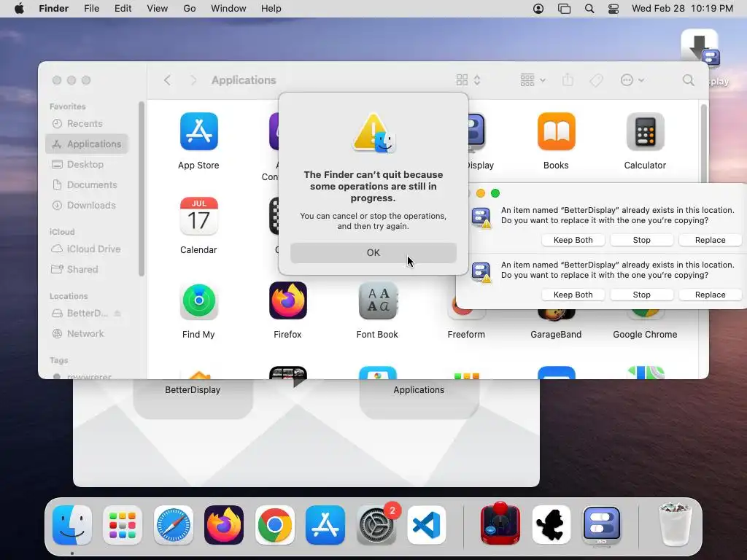Image resolution: width=747 pixels, height=560 pixels.
Task: Click the Share toolbar icon
Action: (568, 80)
